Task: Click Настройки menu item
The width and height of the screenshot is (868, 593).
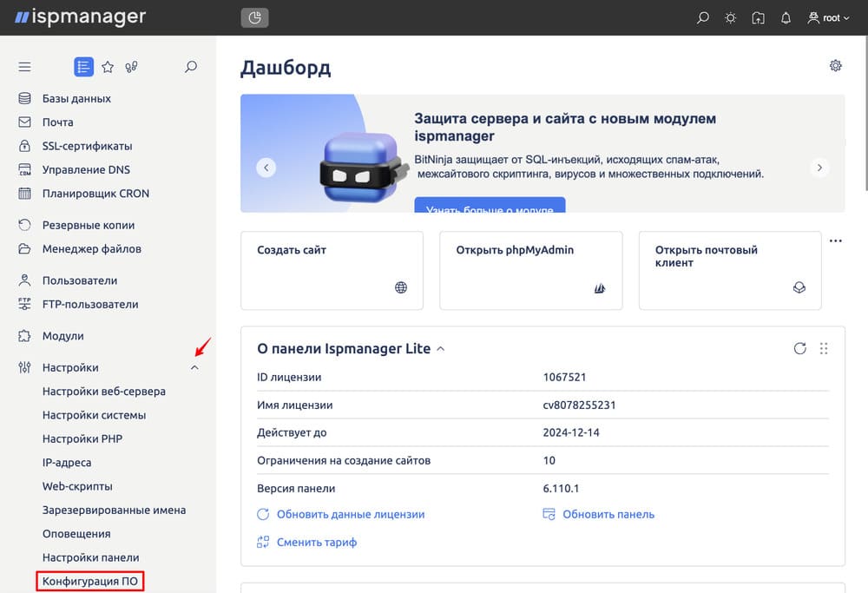Action: (70, 367)
